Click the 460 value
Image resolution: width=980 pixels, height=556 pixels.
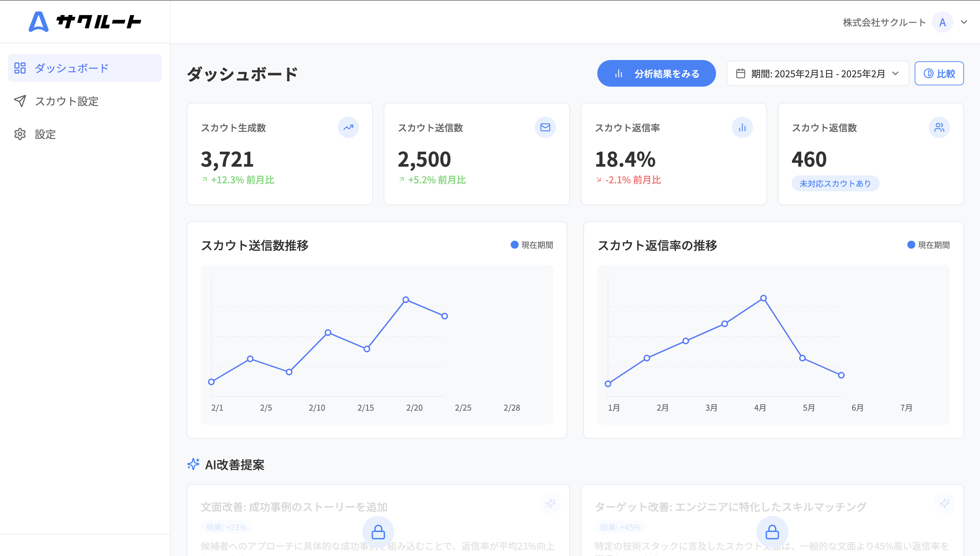click(809, 159)
